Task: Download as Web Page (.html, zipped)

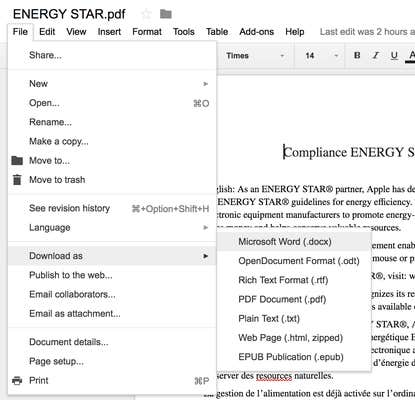Action: 294,338
